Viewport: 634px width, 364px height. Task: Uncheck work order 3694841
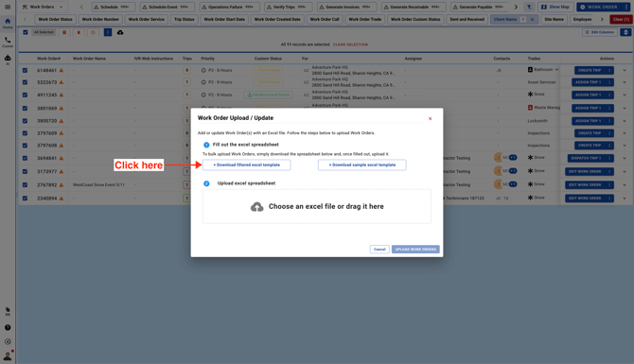coord(25,159)
